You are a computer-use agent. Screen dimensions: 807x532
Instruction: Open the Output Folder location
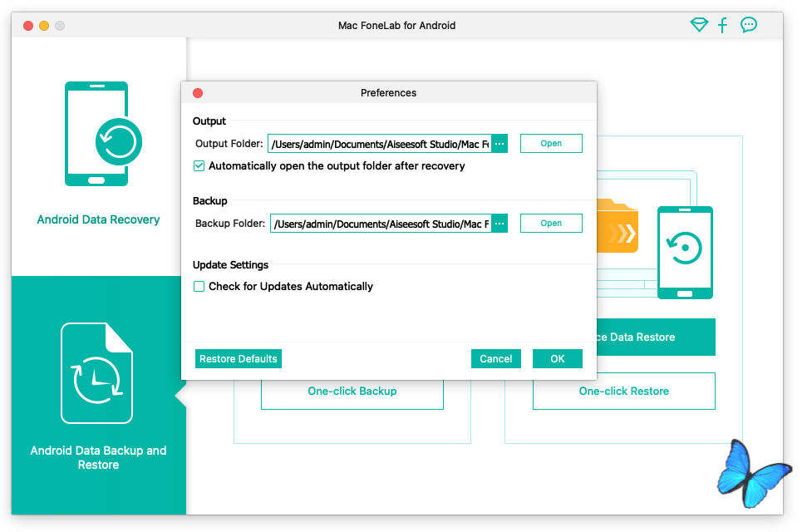(x=551, y=144)
